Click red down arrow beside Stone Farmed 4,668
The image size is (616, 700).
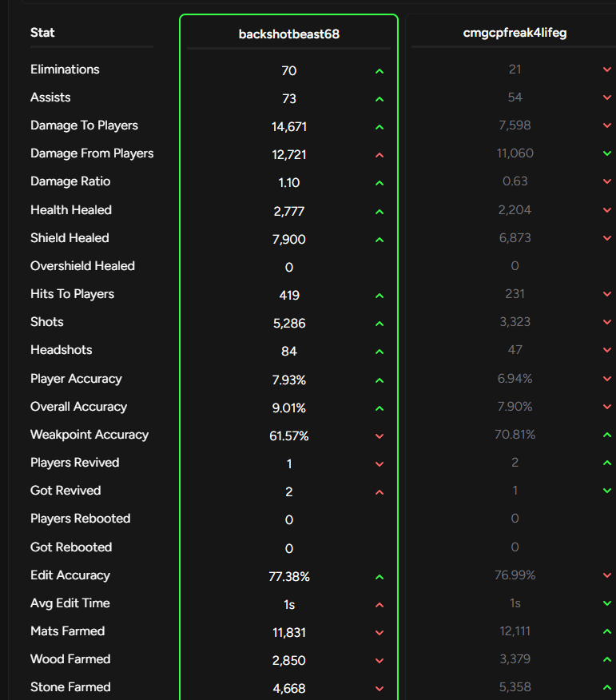[380, 689]
